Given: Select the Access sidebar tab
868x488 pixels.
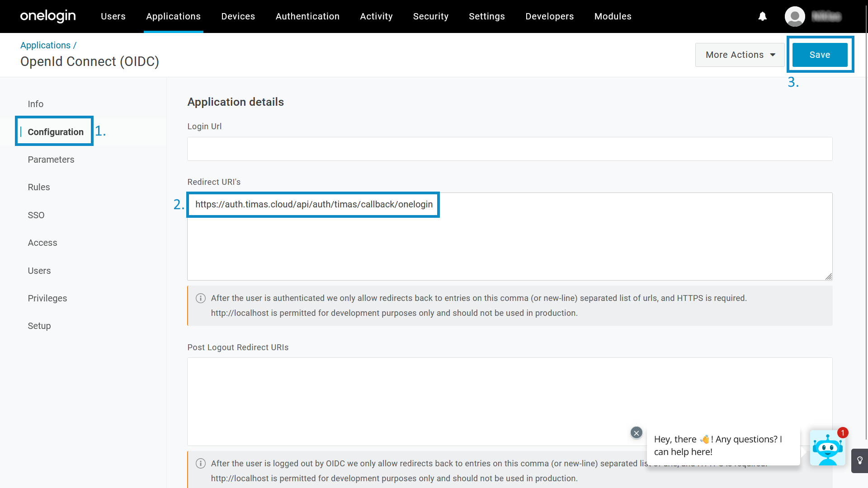Looking at the screenshot, I should pyautogui.click(x=42, y=243).
